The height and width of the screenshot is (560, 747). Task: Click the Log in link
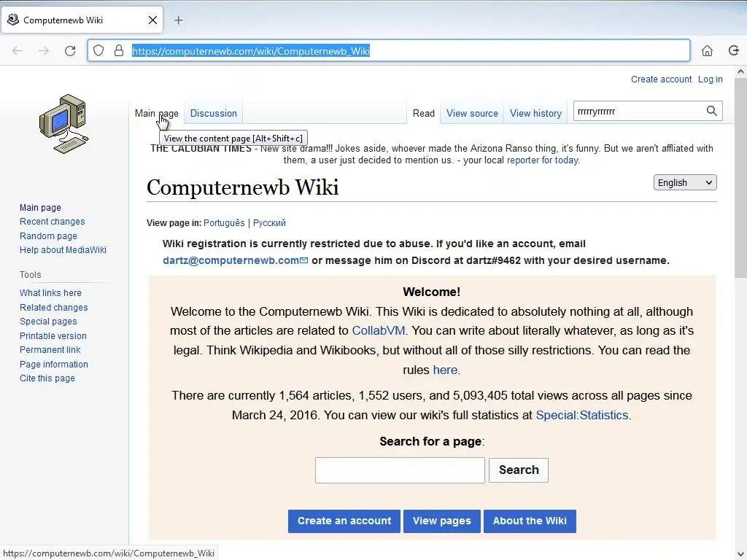(711, 79)
